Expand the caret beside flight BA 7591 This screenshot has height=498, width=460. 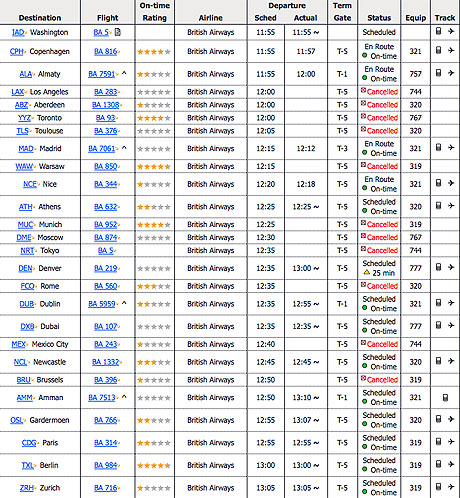click(x=124, y=73)
